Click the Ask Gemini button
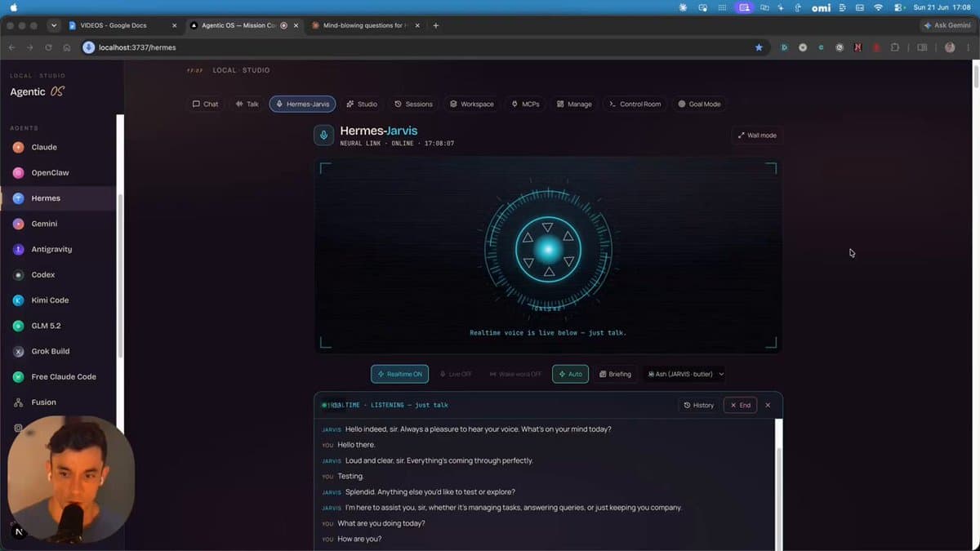The height and width of the screenshot is (551, 980). point(947,25)
